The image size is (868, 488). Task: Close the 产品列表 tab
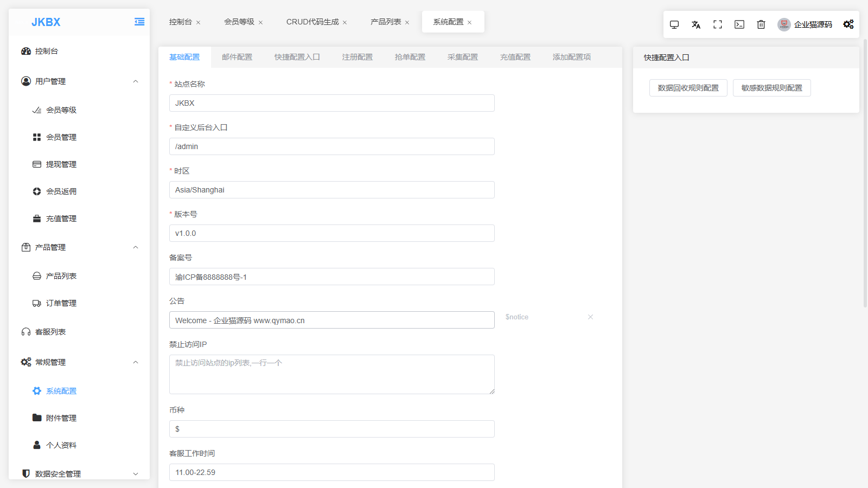point(407,23)
